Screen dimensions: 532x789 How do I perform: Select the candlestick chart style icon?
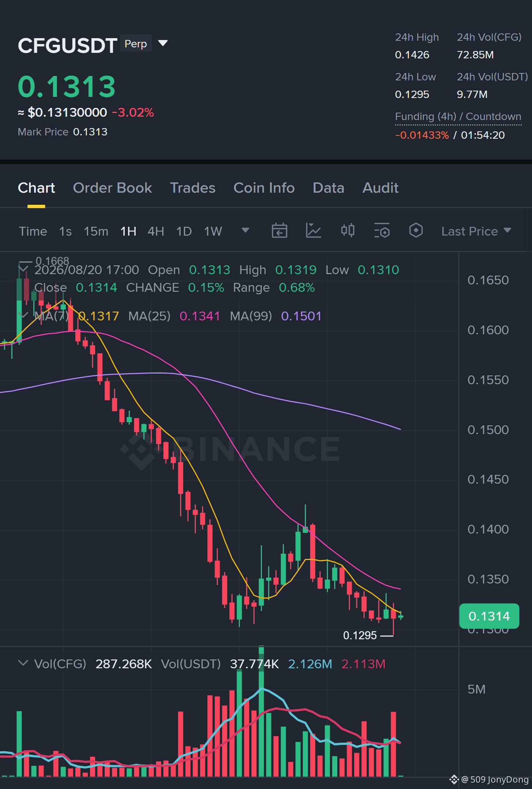[x=347, y=230]
